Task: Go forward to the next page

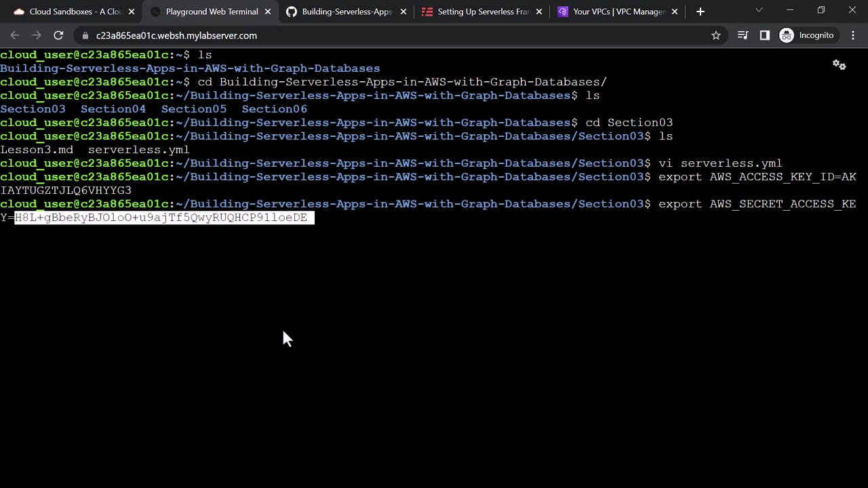Action: tap(37, 35)
